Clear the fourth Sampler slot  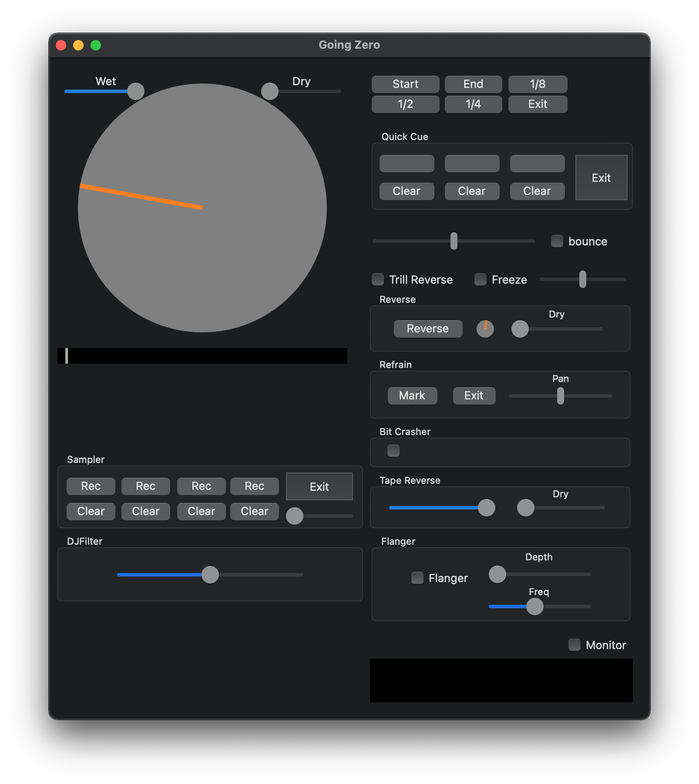tap(254, 511)
